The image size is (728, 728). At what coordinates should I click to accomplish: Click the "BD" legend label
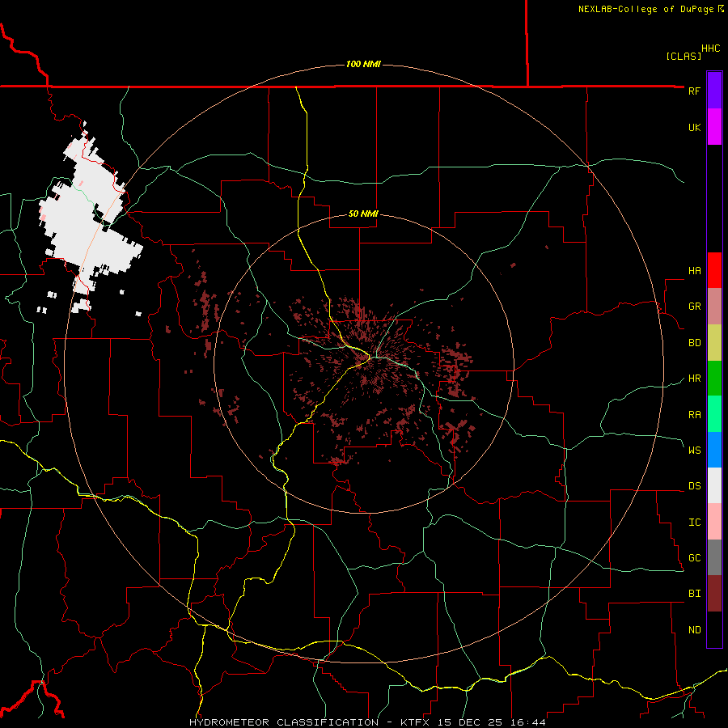coord(694,343)
